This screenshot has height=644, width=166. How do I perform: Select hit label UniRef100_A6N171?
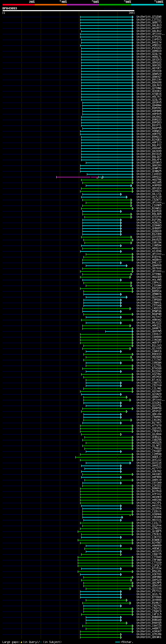(x=149, y=57)
